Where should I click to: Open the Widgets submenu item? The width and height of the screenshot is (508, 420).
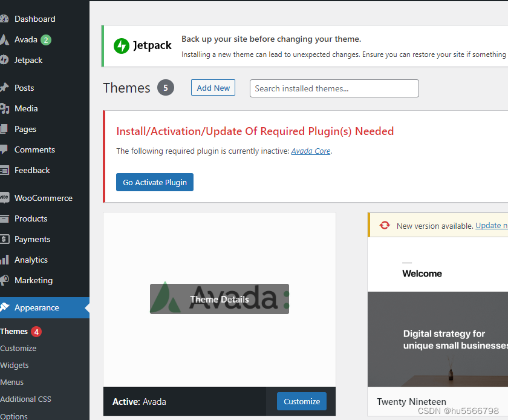15,365
